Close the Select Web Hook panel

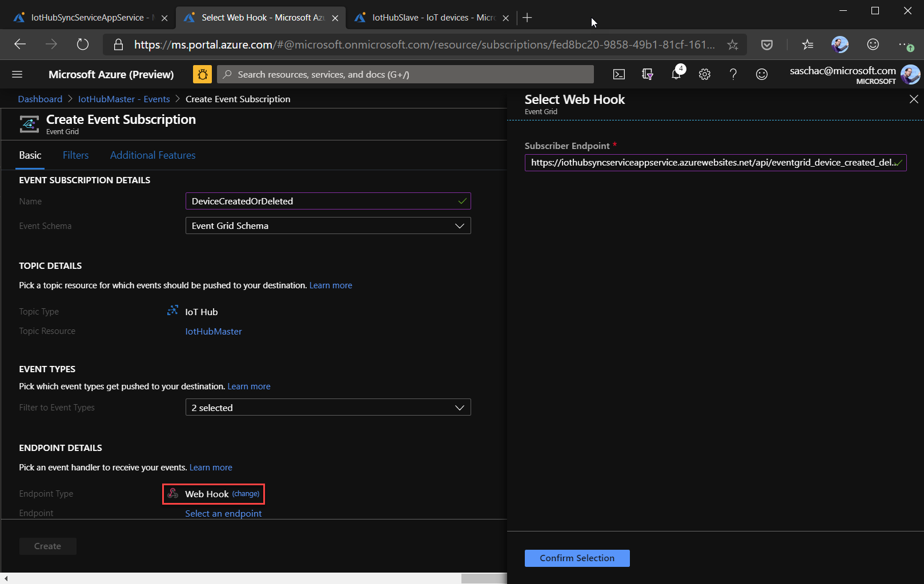pyautogui.click(x=914, y=99)
